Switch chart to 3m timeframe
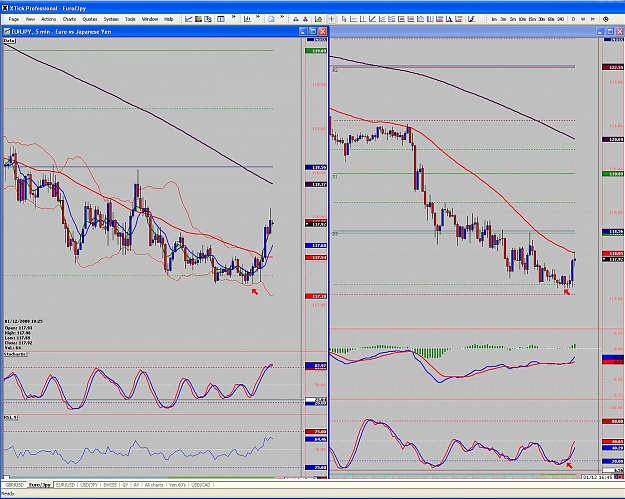 (x=503, y=19)
